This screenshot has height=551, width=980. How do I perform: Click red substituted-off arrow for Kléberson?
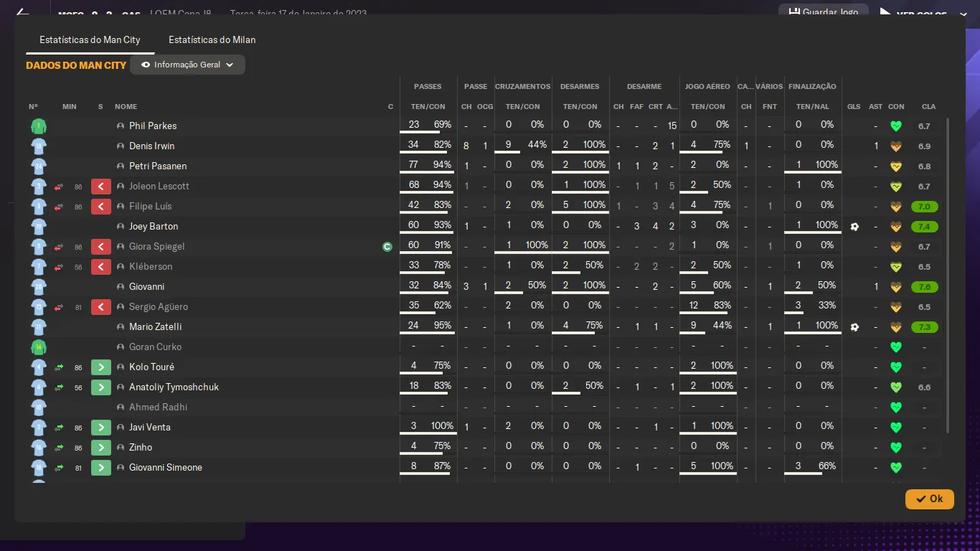point(101,267)
